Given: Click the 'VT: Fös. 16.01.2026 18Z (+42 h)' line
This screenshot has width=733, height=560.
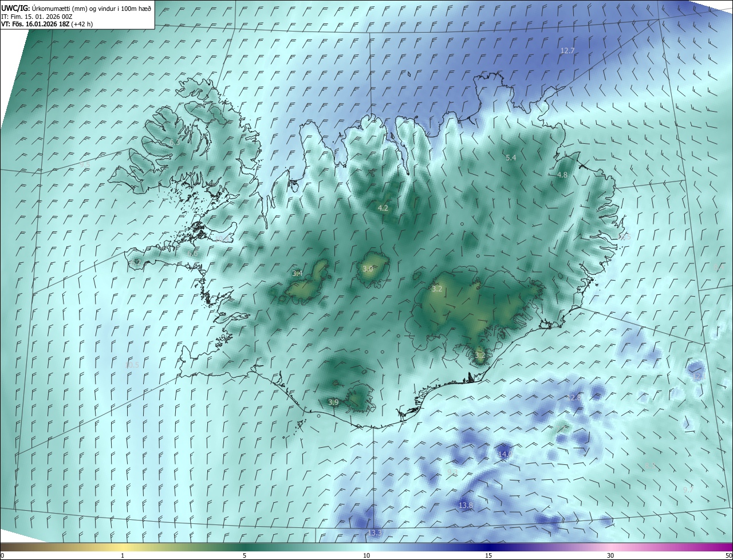Looking at the screenshot, I should pos(48,25).
